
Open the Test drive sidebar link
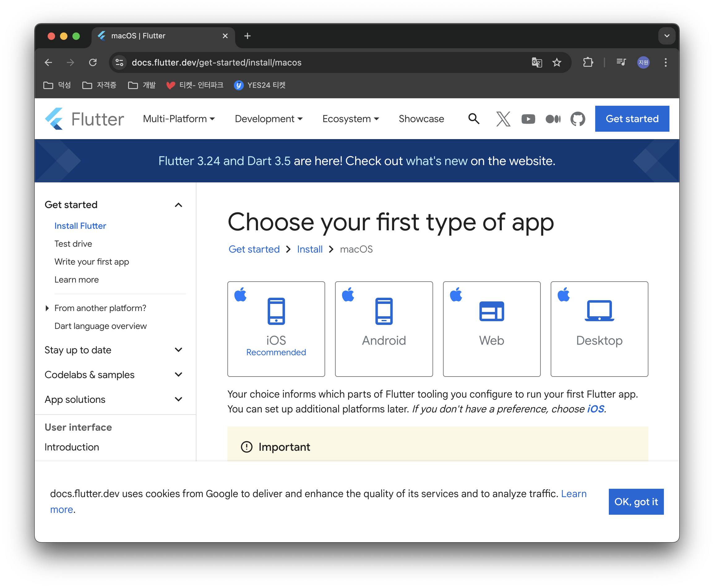point(73,244)
